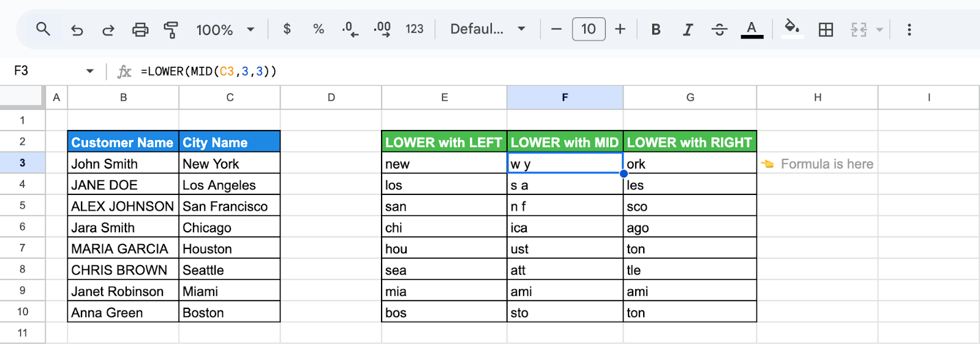Select row 10 header
Image resolution: width=980 pixels, height=344 pixels.
23,312
